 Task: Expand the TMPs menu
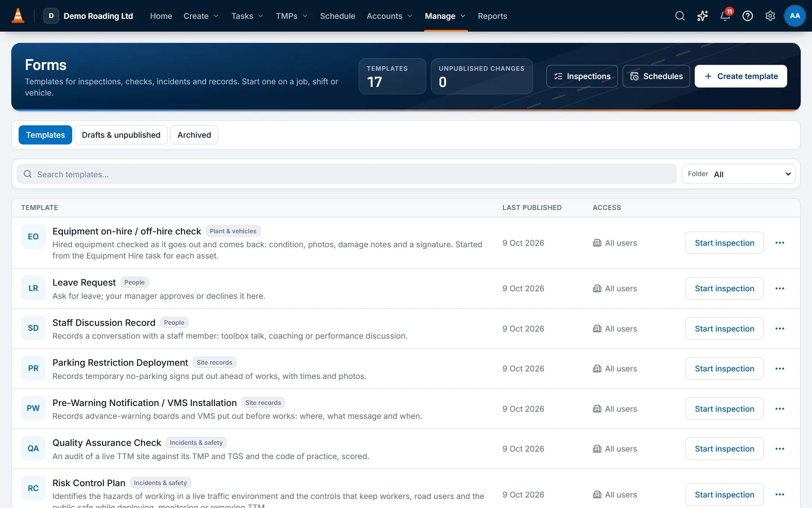coord(292,16)
